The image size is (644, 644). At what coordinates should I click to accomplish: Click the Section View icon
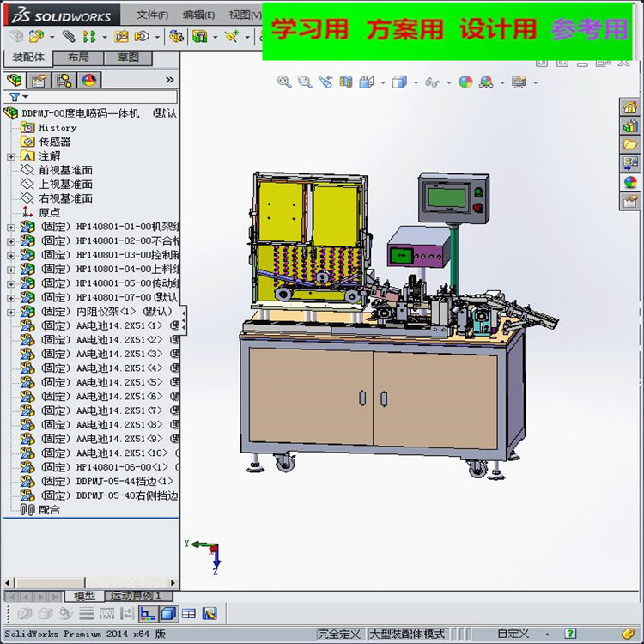346,82
